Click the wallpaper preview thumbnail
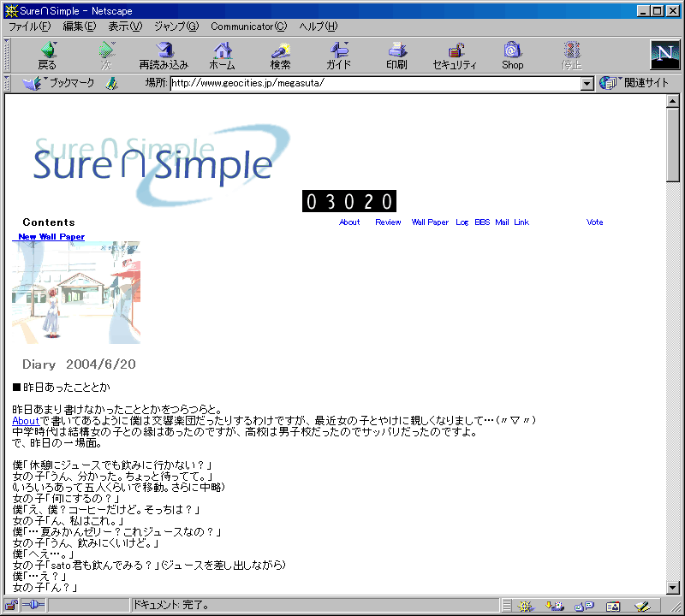 (x=76, y=293)
